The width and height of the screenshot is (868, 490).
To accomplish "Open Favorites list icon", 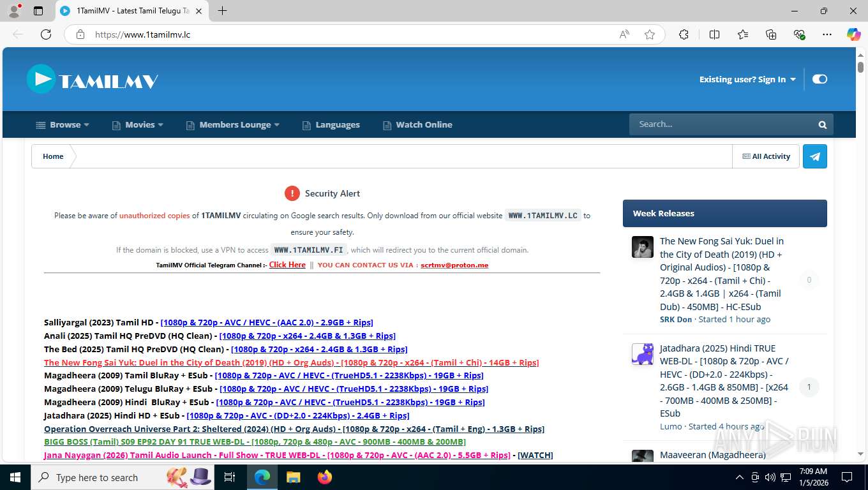I will click(743, 34).
